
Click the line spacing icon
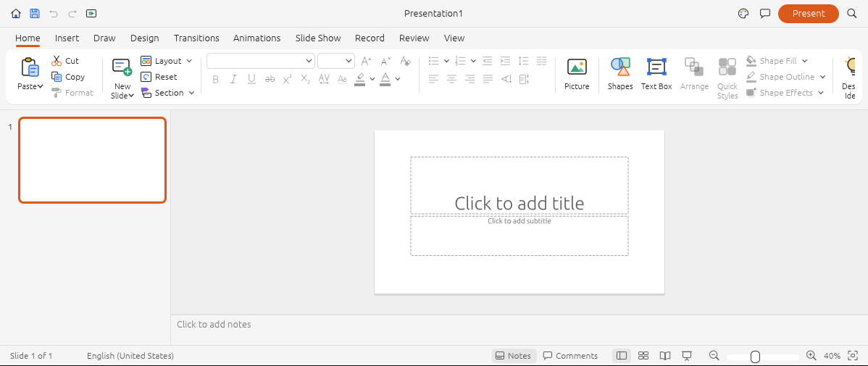click(524, 61)
